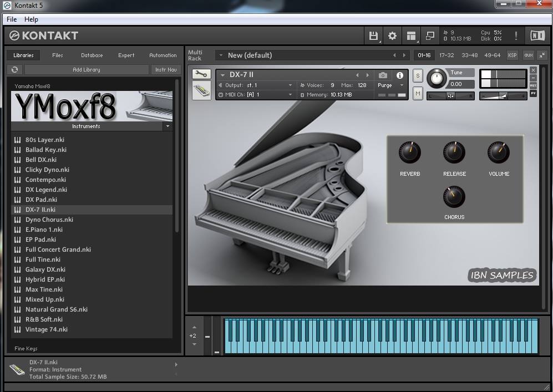Viewport: 553px width, 392px height.
Task: Go to previous multi preset arrow
Action: coord(394,55)
